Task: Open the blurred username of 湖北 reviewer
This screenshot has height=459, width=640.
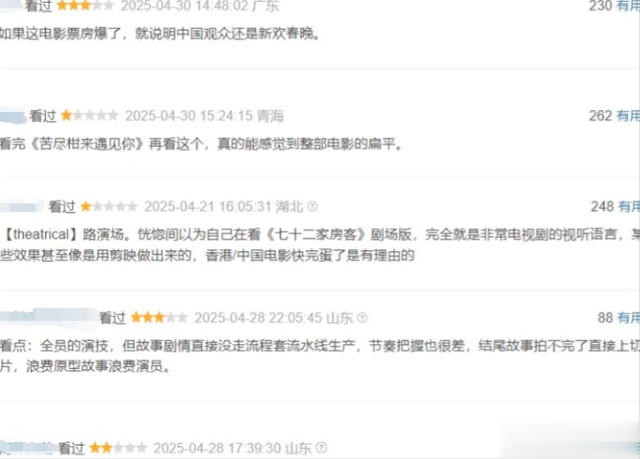Action: pyautogui.click(x=22, y=207)
